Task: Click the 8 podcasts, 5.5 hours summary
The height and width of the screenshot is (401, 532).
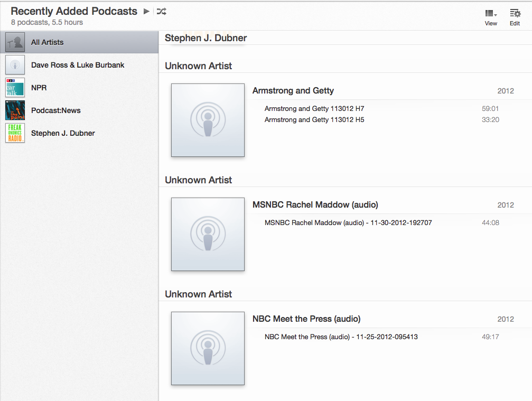Action: tap(47, 22)
